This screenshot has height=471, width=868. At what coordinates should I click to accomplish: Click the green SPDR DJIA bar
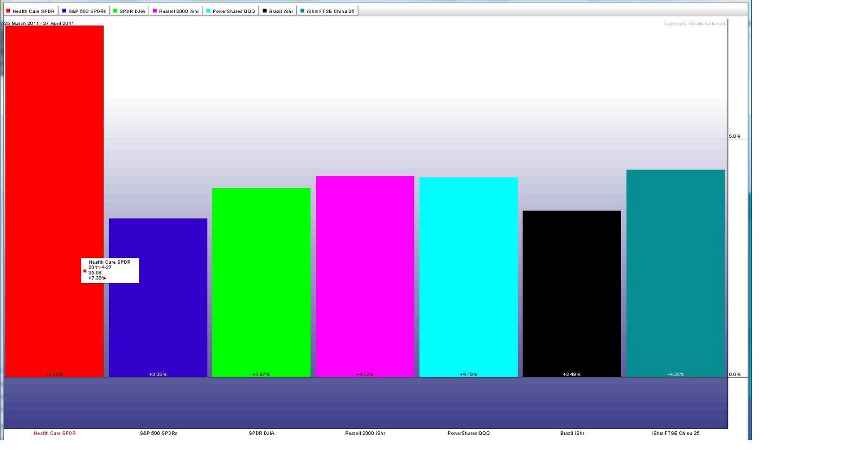pyautogui.click(x=261, y=283)
